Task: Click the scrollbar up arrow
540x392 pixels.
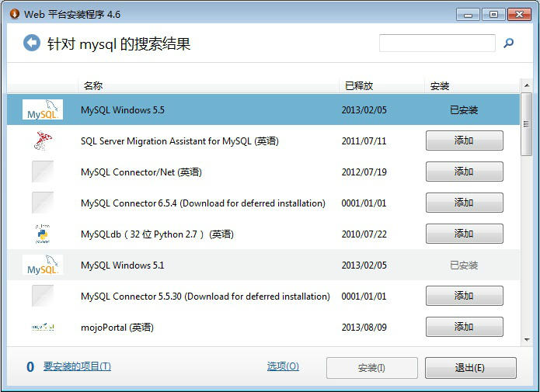Action: [x=527, y=85]
